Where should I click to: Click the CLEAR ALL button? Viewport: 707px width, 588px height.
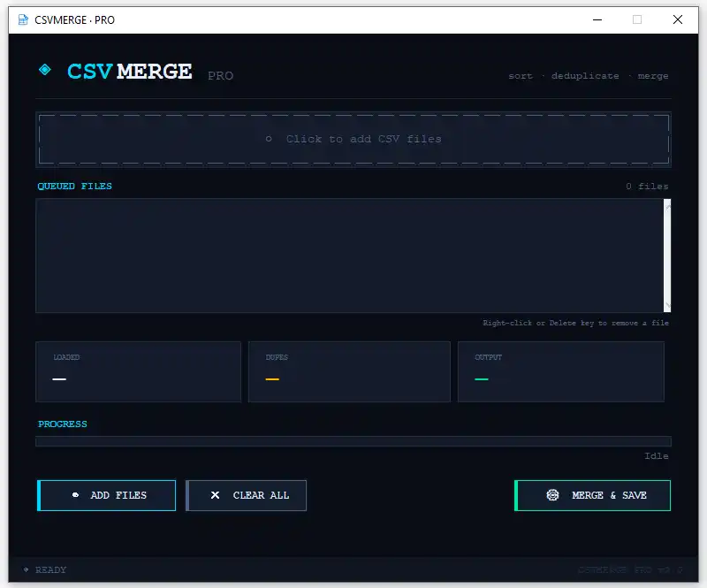pos(247,495)
